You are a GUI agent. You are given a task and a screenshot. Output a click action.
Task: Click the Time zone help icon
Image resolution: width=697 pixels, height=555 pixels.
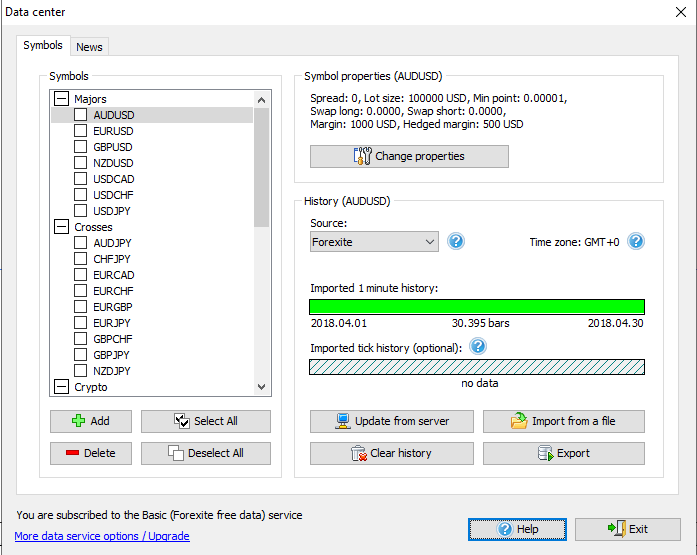(636, 242)
